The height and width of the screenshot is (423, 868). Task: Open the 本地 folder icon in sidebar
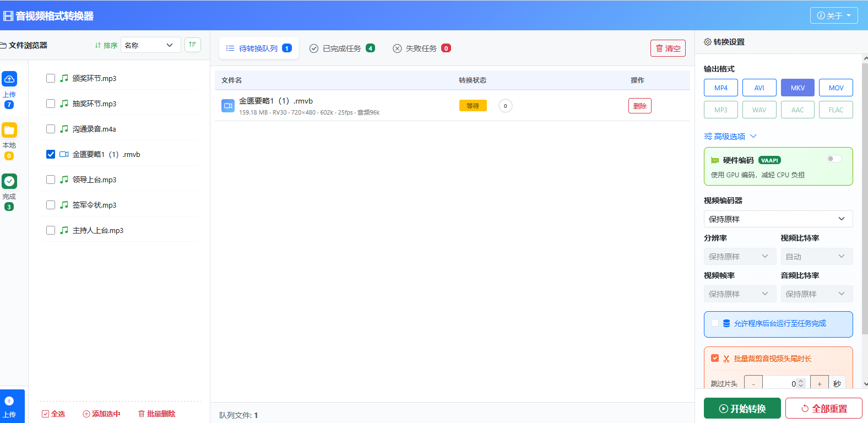(x=9, y=130)
